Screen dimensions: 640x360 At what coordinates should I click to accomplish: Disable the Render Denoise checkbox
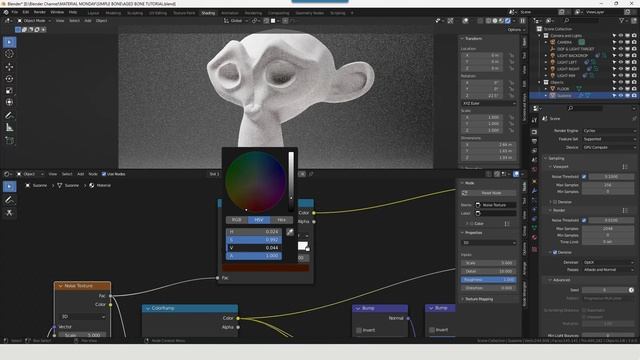tap(555, 252)
